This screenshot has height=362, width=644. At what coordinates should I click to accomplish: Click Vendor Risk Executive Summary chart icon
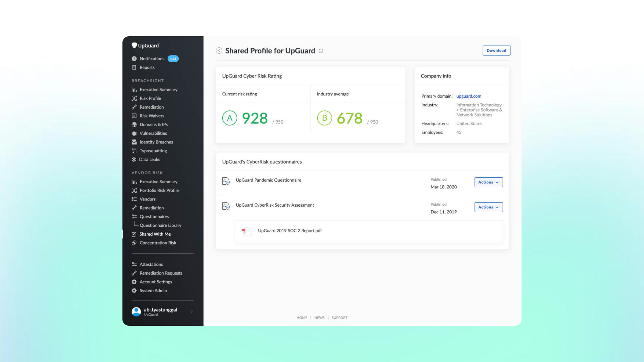point(134,182)
